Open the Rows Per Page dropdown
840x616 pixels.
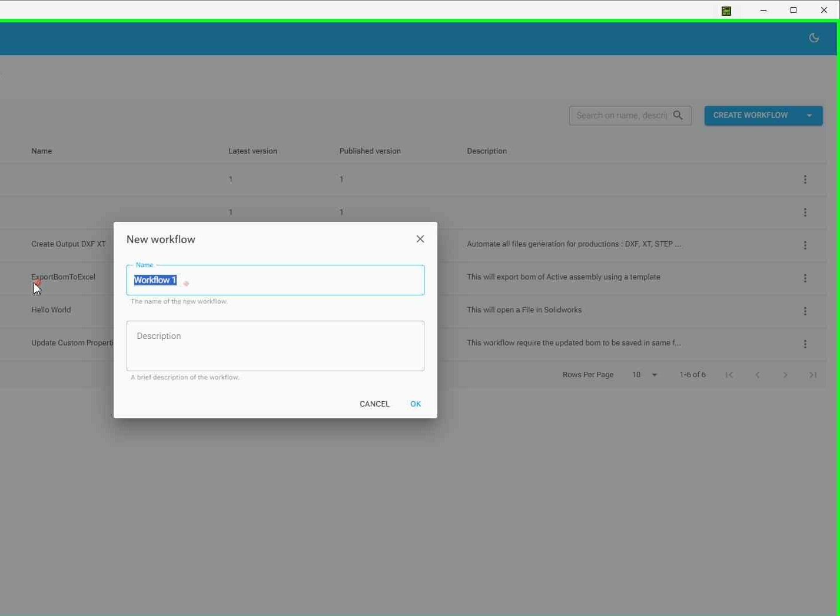(x=645, y=374)
